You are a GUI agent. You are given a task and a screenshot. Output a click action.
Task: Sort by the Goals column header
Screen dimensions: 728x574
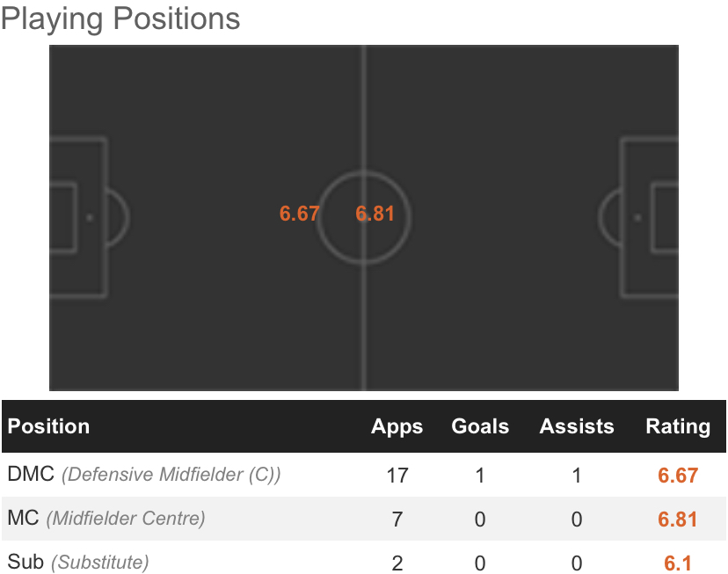[480, 427]
